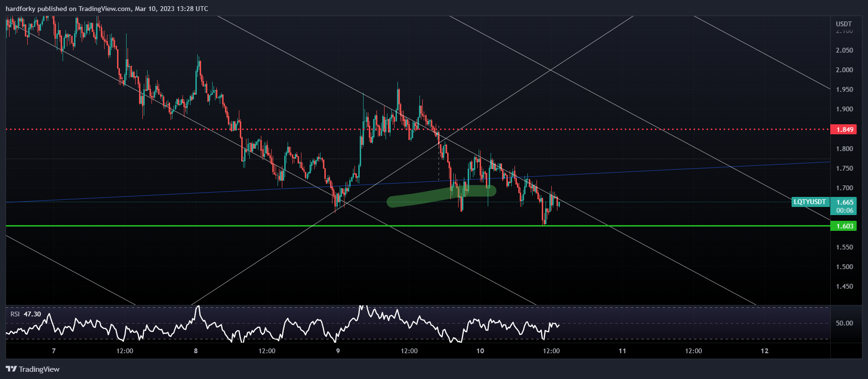This screenshot has width=868, height=379.
Task: Click the 1.450 price axis label
Action: point(844,286)
